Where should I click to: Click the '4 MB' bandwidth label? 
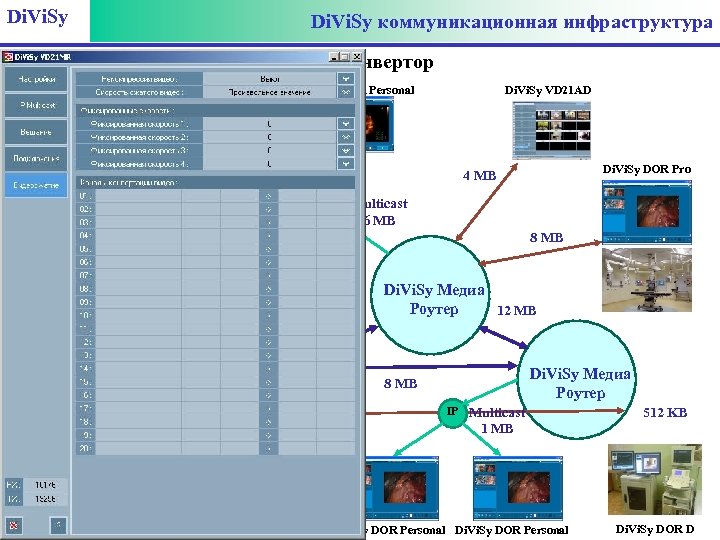click(479, 175)
